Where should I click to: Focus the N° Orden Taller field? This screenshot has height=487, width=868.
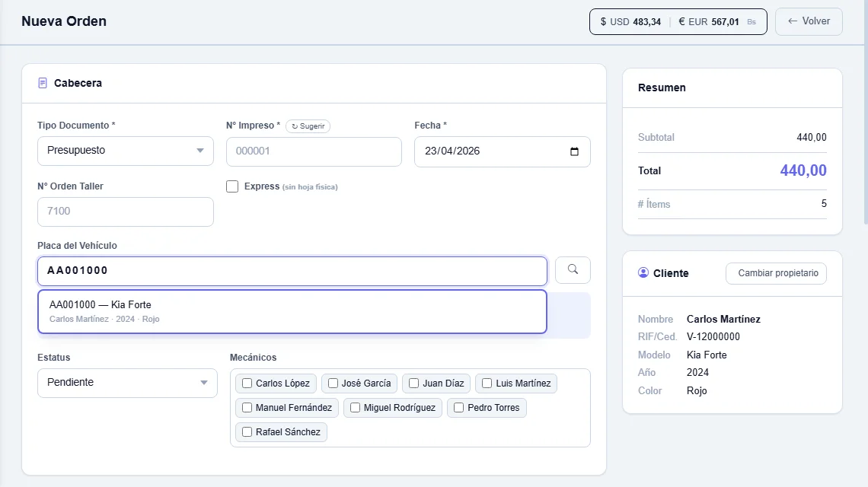(x=126, y=212)
